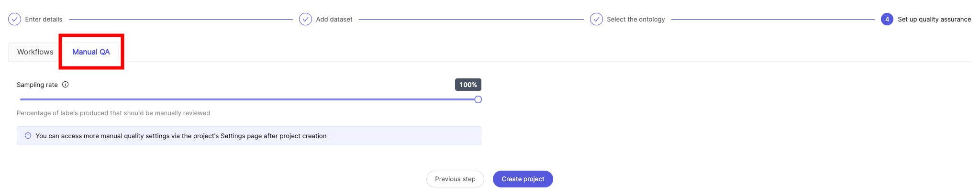Click the Enter details checkmark icon
Viewport: 980px width, 196px height.
(15, 19)
